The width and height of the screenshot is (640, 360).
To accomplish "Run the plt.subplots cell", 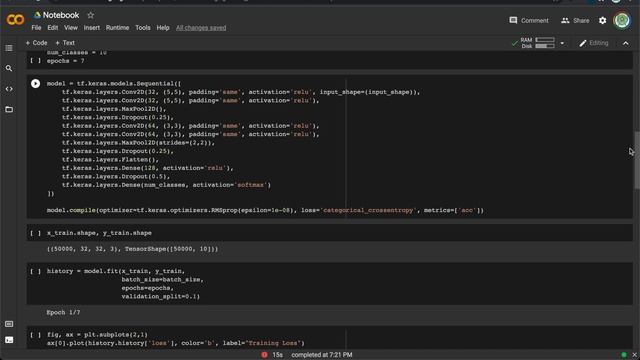I will point(36,335).
